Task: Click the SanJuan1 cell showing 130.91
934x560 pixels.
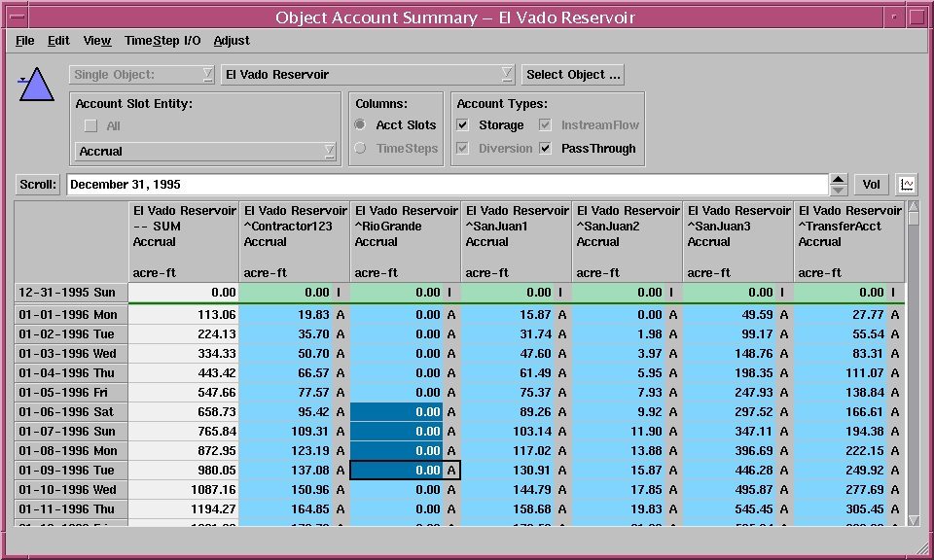Action: (x=517, y=471)
